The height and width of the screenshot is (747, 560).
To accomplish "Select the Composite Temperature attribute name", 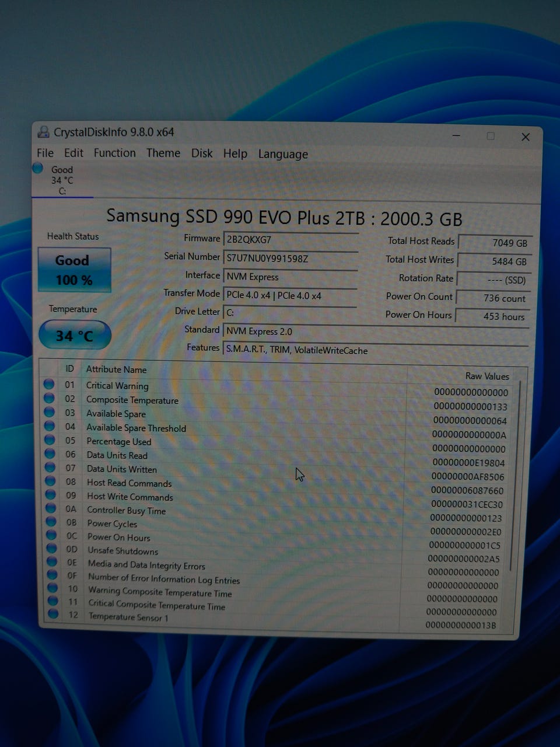I will point(132,400).
